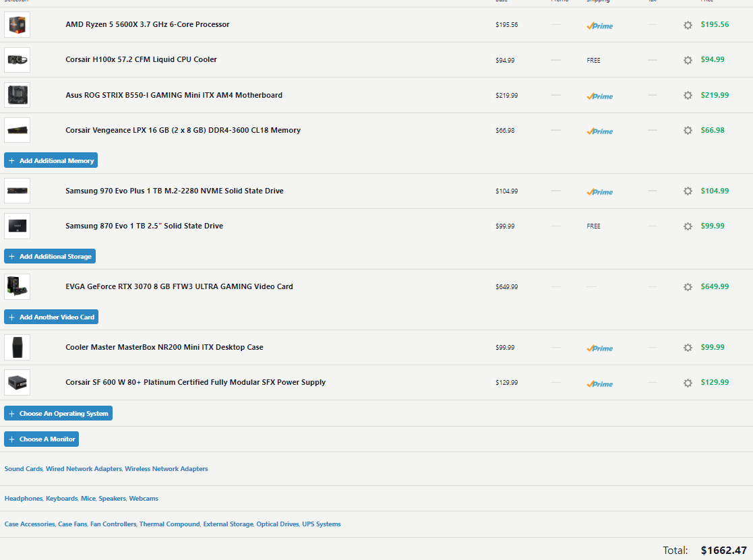Image resolution: width=753 pixels, height=560 pixels.
Task: Browse Fan Controllers category
Action: pos(113,524)
